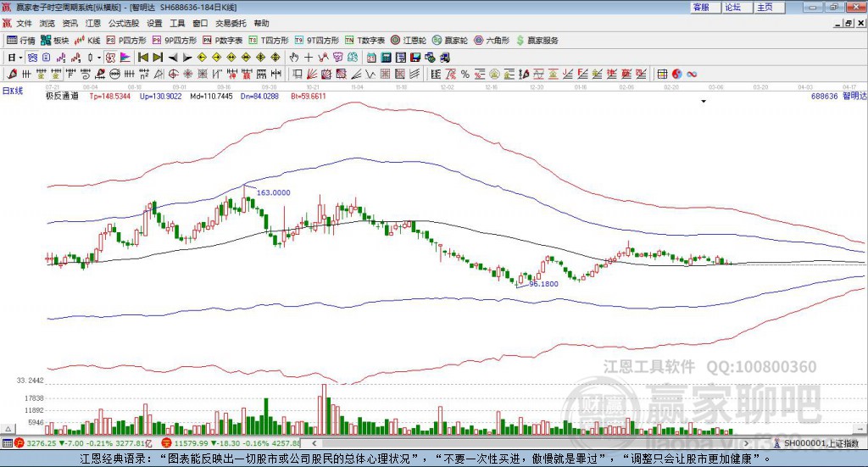The width and height of the screenshot is (868, 467).
Task: Click the Md=110.7445 indicator value
Action: click(x=211, y=97)
